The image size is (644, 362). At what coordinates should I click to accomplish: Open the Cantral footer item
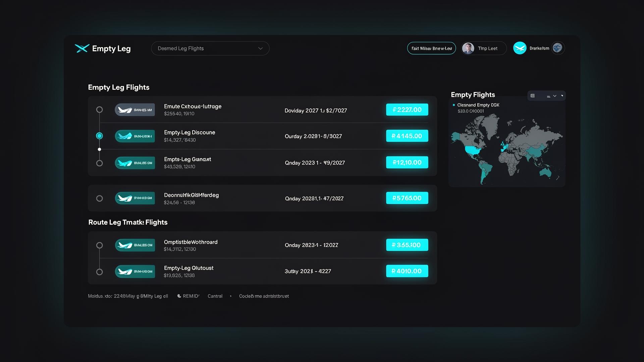[215, 296]
